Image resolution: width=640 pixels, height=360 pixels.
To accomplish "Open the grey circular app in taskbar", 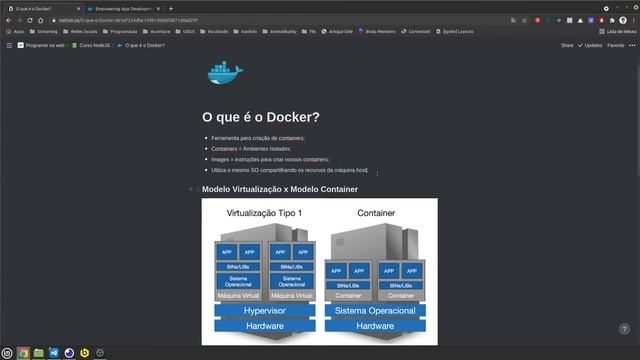I will (100, 353).
